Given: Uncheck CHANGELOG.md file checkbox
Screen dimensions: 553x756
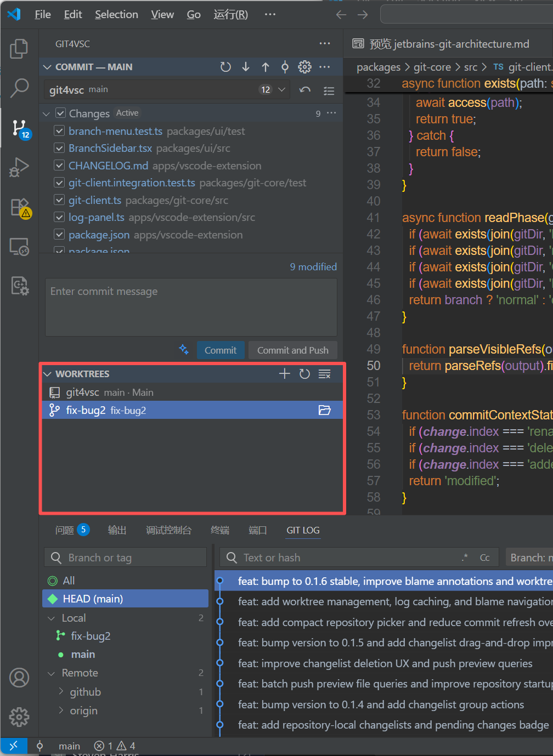Looking at the screenshot, I should (59, 166).
